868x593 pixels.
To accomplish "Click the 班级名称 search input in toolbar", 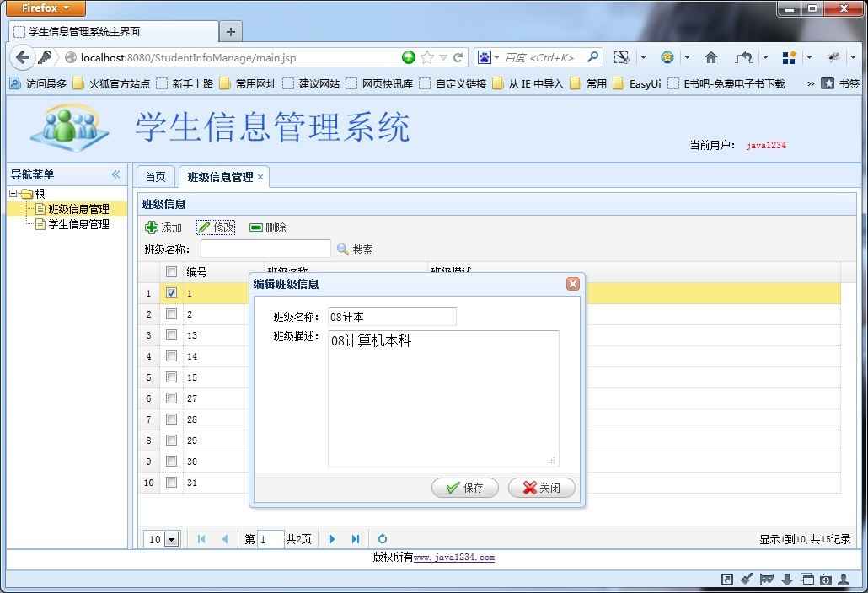I will (x=265, y=249).
